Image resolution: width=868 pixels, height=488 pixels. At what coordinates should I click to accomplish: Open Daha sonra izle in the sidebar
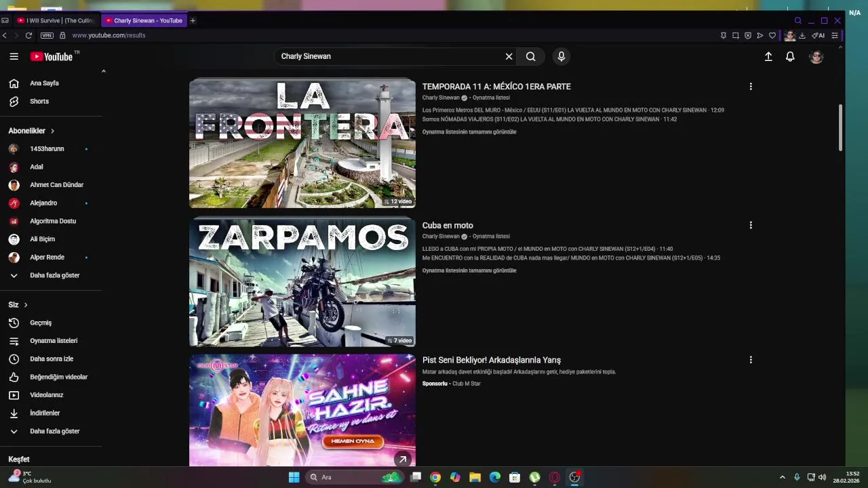point(53,359)
